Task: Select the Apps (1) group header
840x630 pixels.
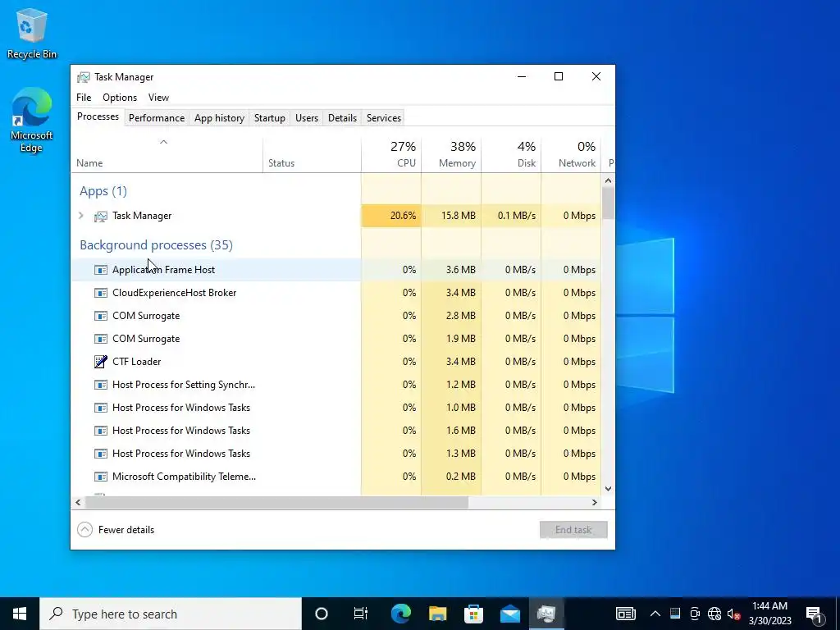Action: (103, 191)
